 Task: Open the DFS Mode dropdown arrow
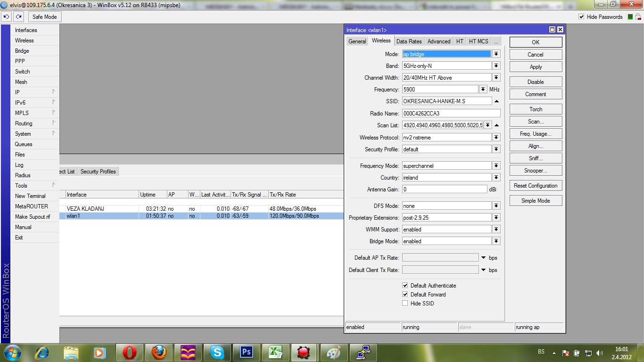pos(496,206)
